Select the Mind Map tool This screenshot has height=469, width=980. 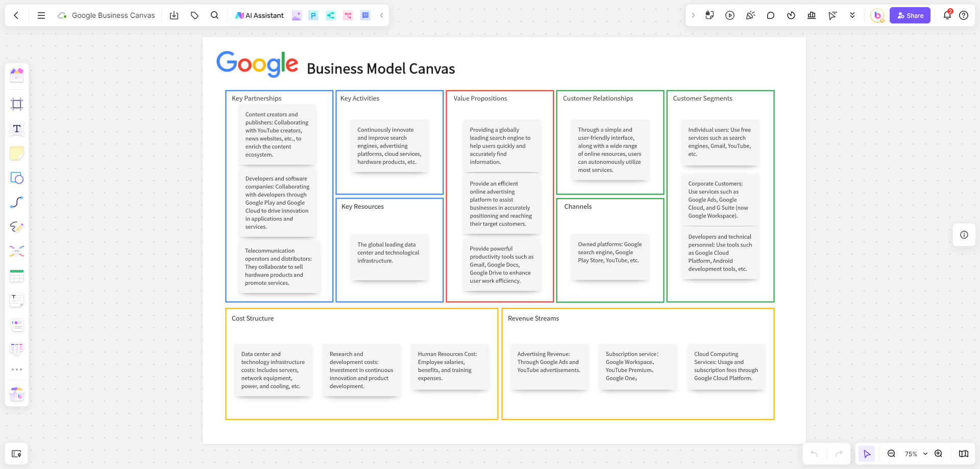click(17, 251)
